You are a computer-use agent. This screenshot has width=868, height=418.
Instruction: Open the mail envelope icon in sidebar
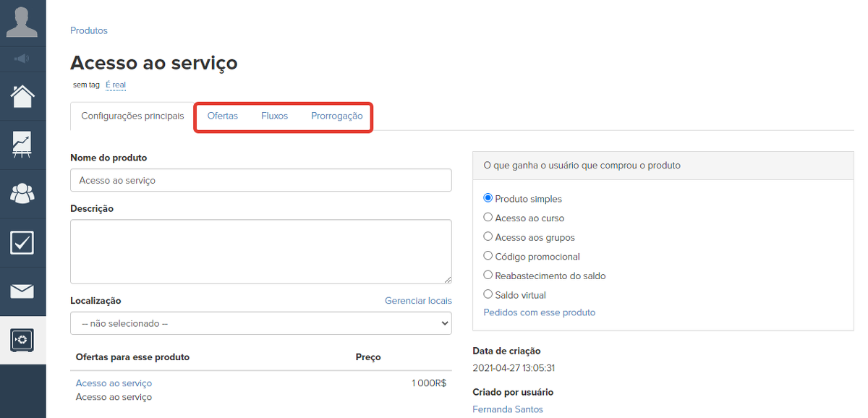click(x=22, y=291)
